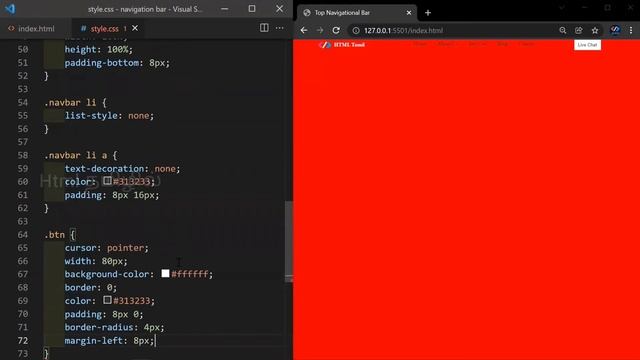640x360 pixels.
Task: Go back in the browser
Action: [x=304, y=30]
